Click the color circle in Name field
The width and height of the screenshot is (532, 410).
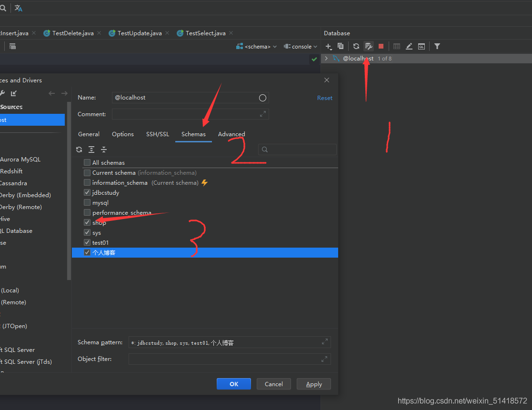pos(262,98)
